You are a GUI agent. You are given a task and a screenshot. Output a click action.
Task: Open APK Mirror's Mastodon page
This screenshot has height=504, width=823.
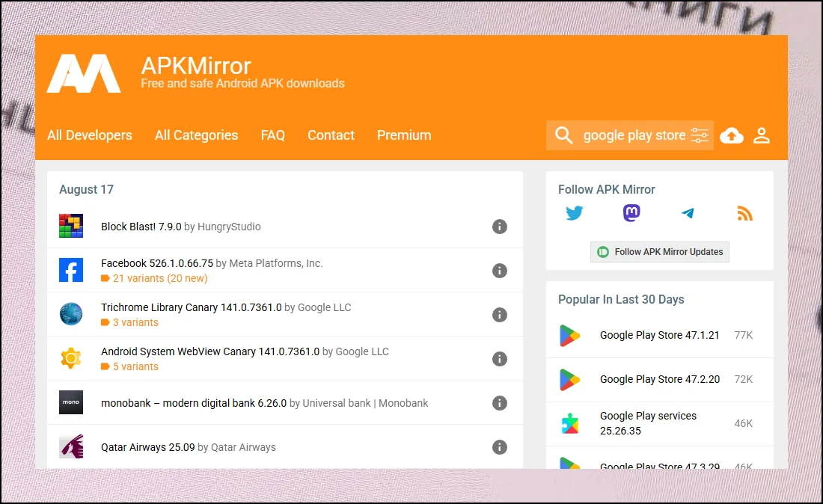click(x=631, y=214)
